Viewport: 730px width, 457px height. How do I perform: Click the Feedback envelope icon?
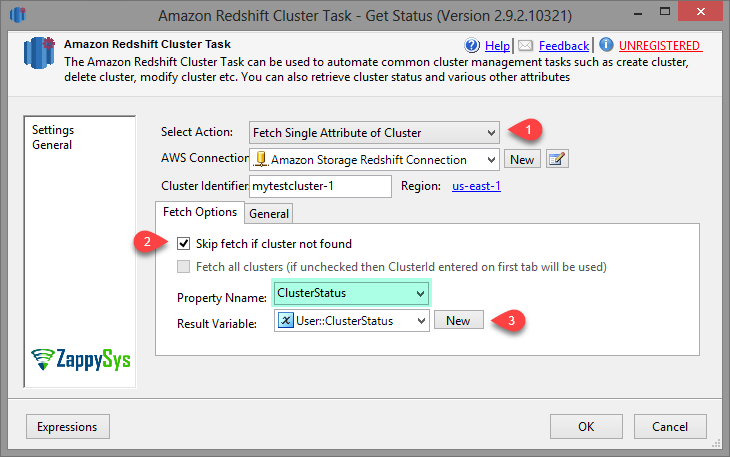coord(526,45)
